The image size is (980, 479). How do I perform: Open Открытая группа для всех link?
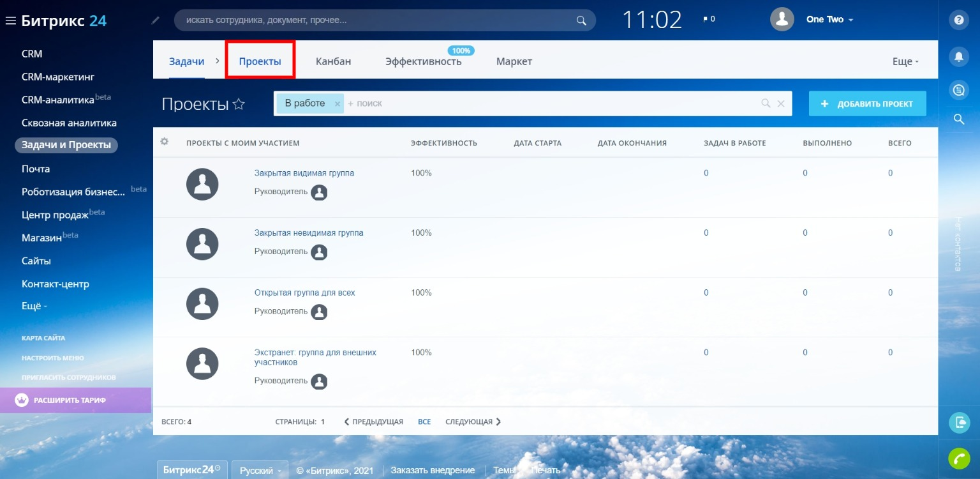coord(304,293)
